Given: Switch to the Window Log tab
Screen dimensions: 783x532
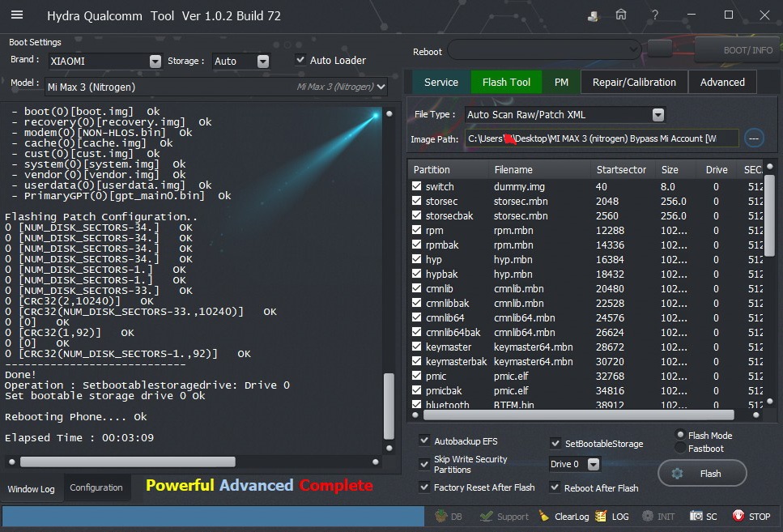Looking at the screenshot, I should pos(31,488).
